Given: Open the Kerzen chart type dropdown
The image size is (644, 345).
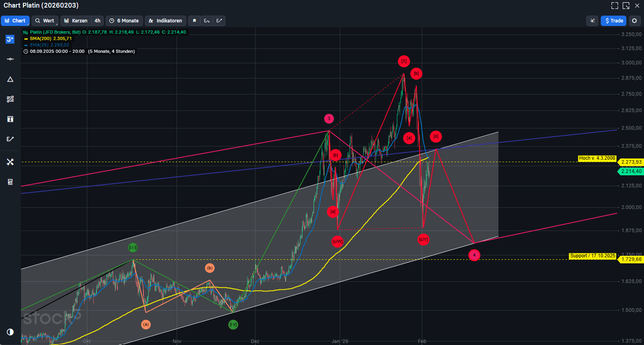Looking at the screenshot, I should point(76,21).
